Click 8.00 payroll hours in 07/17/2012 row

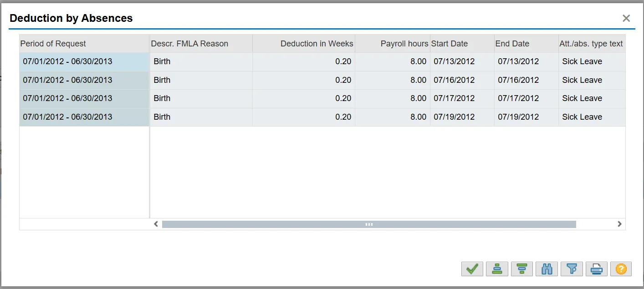click(x=393, y=98)
